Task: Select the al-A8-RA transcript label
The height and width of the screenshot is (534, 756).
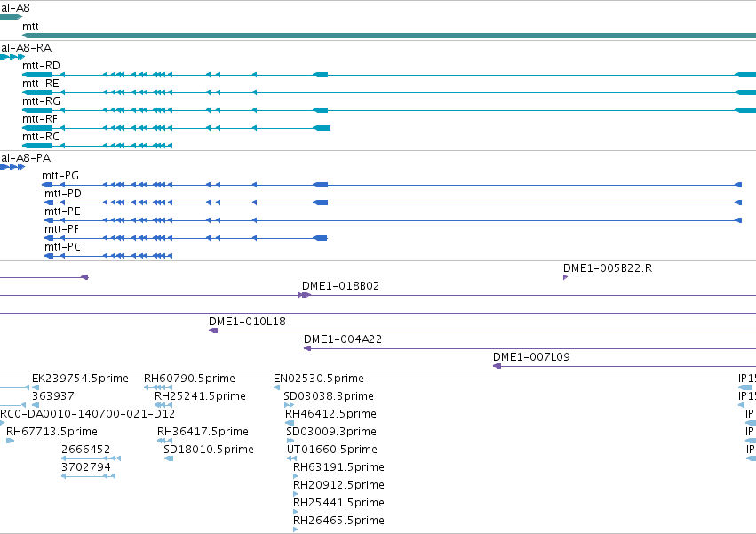Action: (x=26, y=48)
